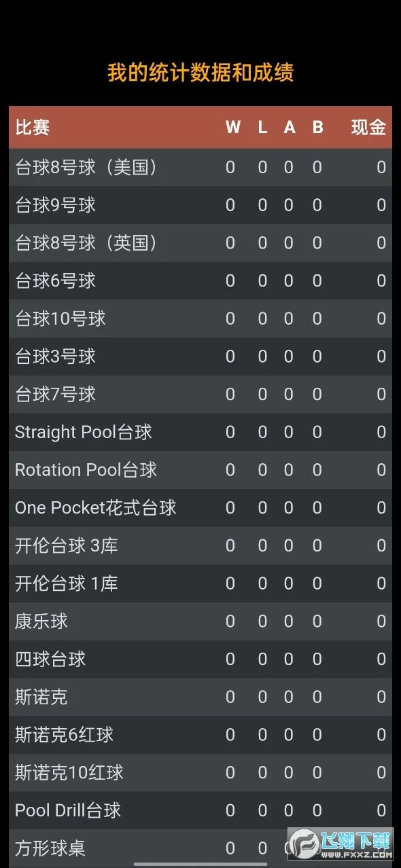The image size is (401, 868).
Task: Sort by the W column header
Action: 233,127
